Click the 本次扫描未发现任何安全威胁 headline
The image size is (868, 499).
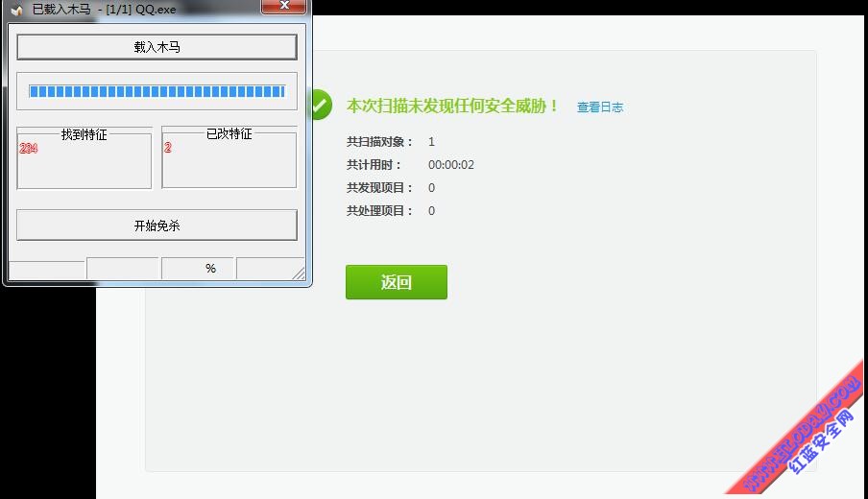pos(452,106)
